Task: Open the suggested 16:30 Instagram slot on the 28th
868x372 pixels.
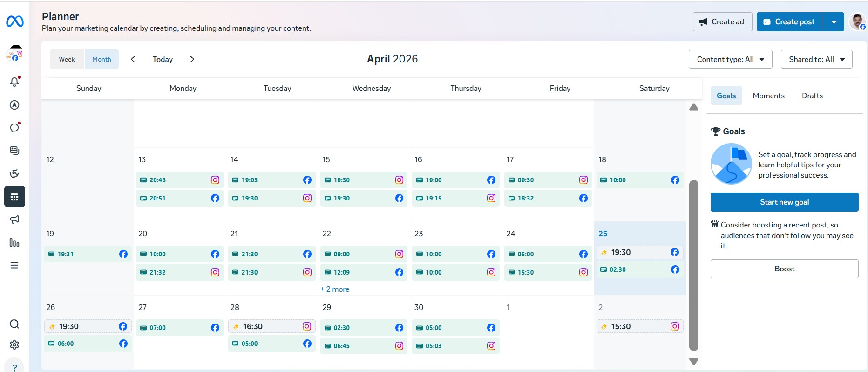Action: pyautogui.click(x=272, y=326)
